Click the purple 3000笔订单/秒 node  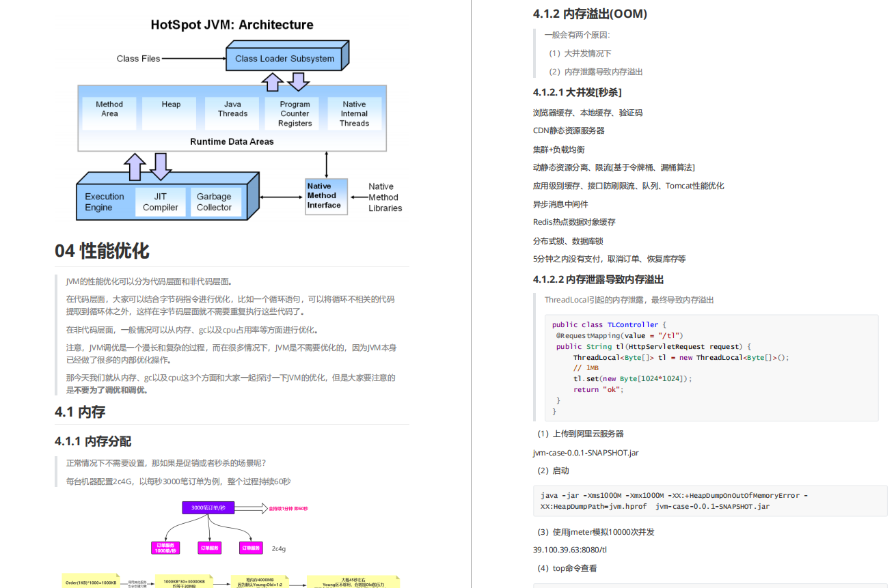pyautogui.click(x=208, y=507)
